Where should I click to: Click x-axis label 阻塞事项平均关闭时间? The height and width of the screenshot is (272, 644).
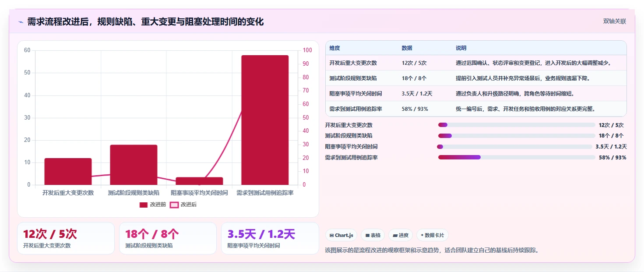pyautogui.click(x=199, y=193)
